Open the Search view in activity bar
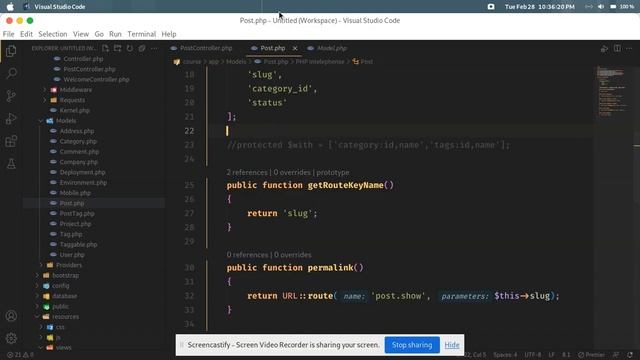The height and width of the screenshot is (360, 640). [x=11, y=73]
